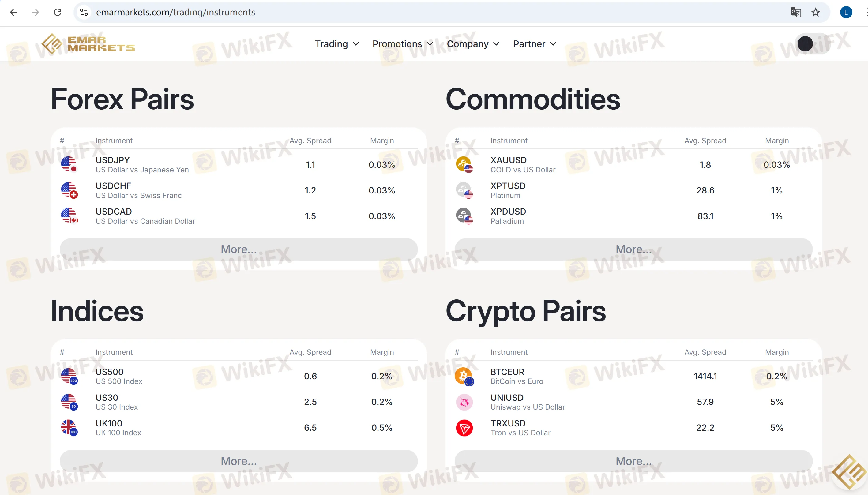Click the UK100 flag icon

[70, 428]
